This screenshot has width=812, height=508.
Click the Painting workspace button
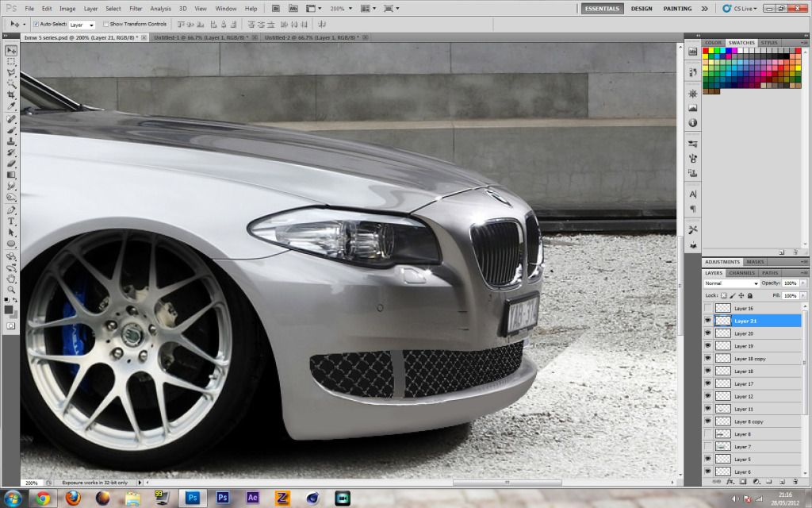[677, 9]
